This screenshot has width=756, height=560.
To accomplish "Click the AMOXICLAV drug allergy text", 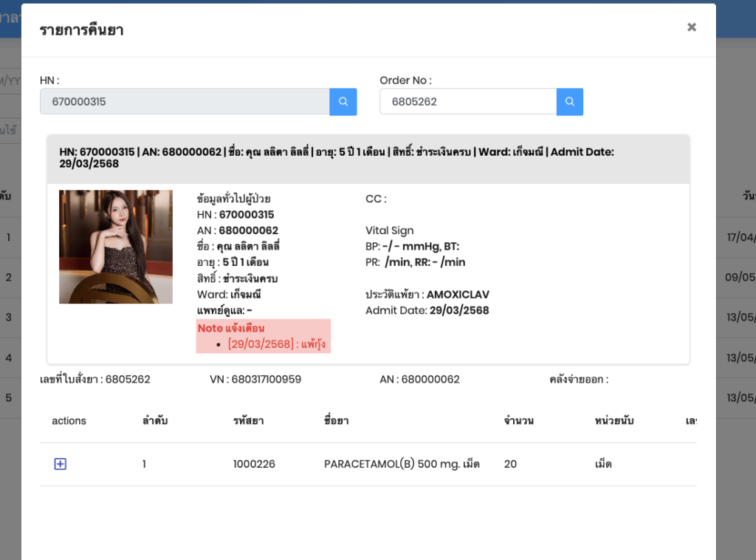I will [x=458, y=295].
